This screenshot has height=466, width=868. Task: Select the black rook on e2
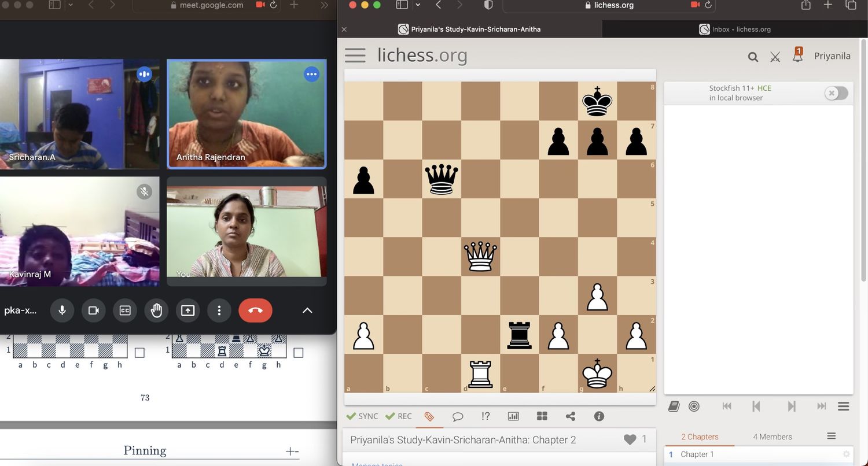[x=519, y=335]
